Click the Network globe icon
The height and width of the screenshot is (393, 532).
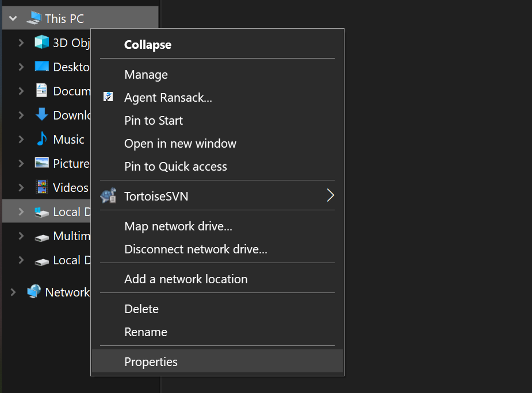pyautogui.click(x=35, y=292)
